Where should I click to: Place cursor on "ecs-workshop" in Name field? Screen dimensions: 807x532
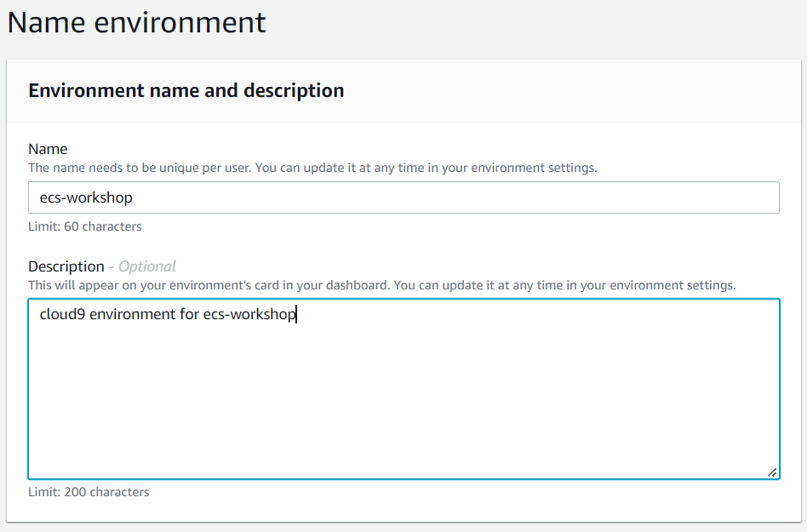[x=86, y=197]
